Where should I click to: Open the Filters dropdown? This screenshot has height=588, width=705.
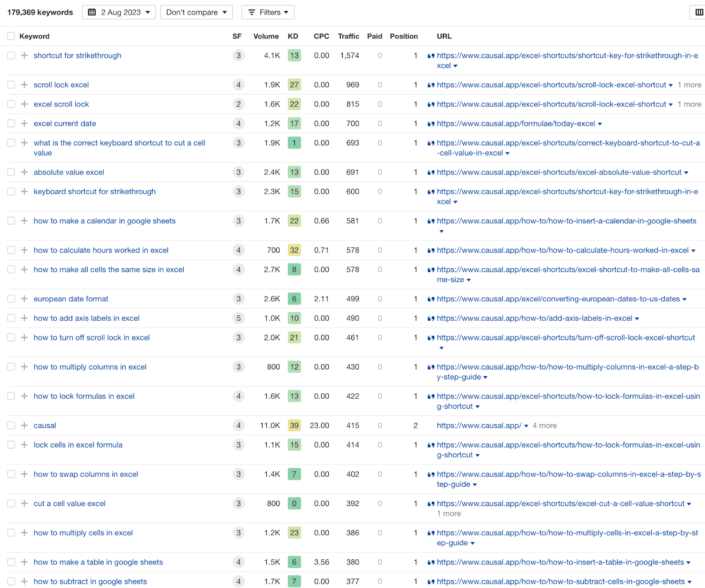click(268, 12)
